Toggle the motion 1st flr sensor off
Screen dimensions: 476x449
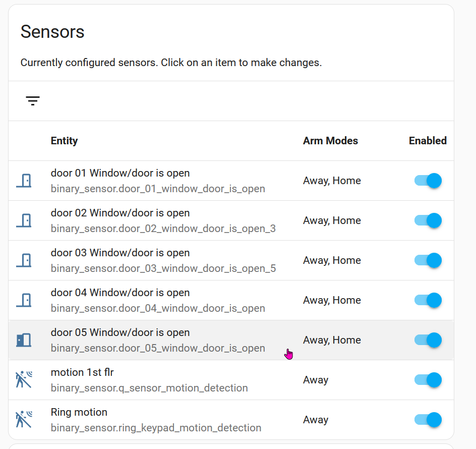[428, 380]
